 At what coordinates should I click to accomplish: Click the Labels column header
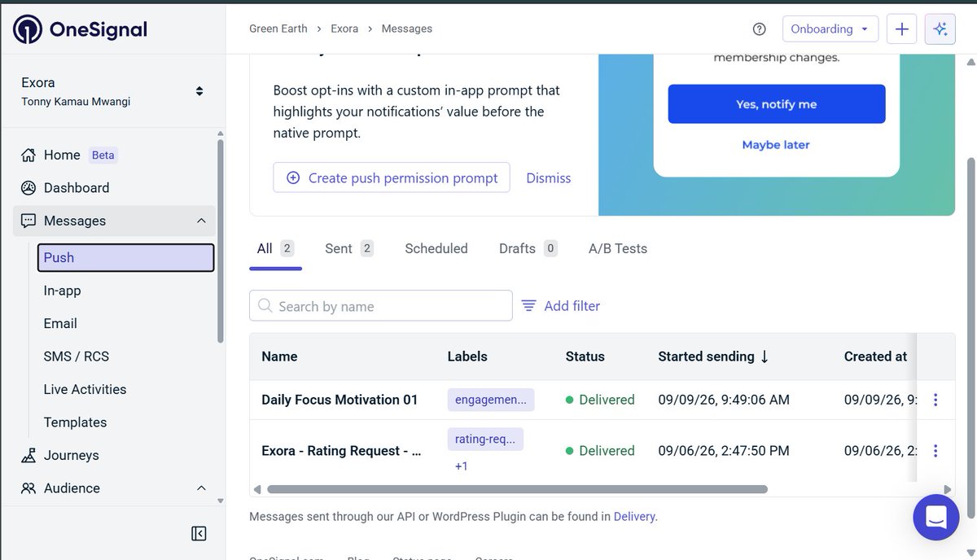pyautogui.click(x=467, y=357)
